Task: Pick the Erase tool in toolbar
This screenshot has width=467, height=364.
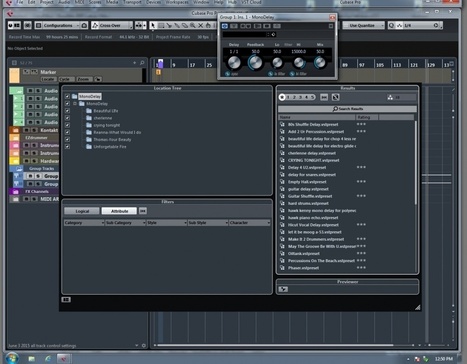Action: coord(185,25)
